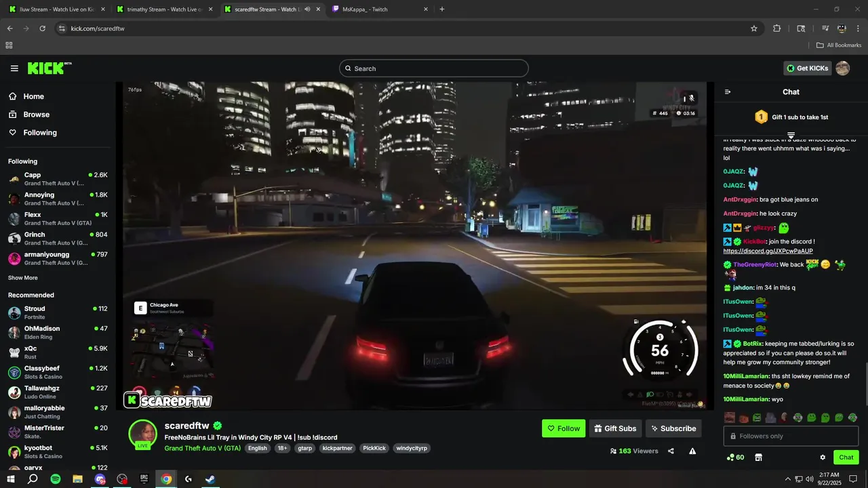Click the KICK logo
Image resolution: width=868 pixels, height=488 pixels.
pos(50,68)
